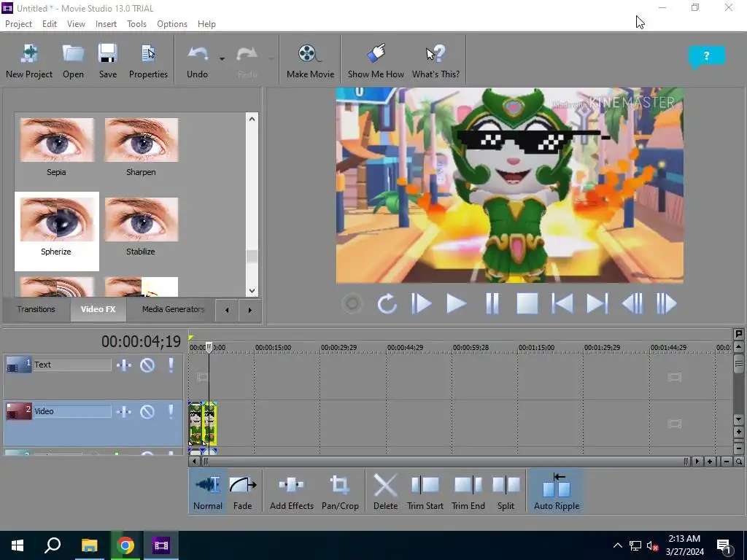The width and height of the screenshot is (747, 560).
Task: Click Make Movie film reel icon
Action: (309, 53)
